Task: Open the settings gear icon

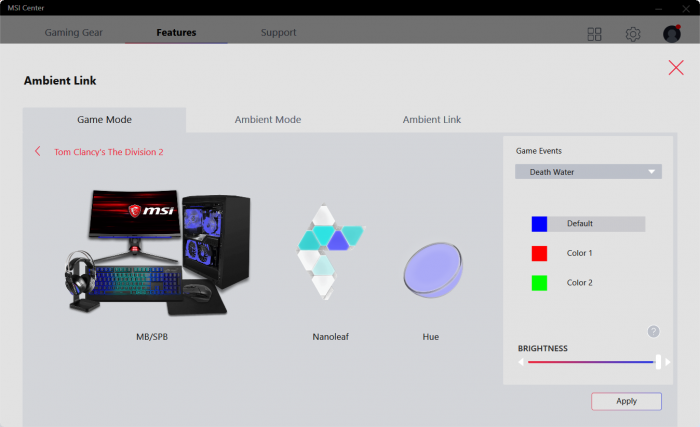Action: pyautogui.click(x=633, y=34)
